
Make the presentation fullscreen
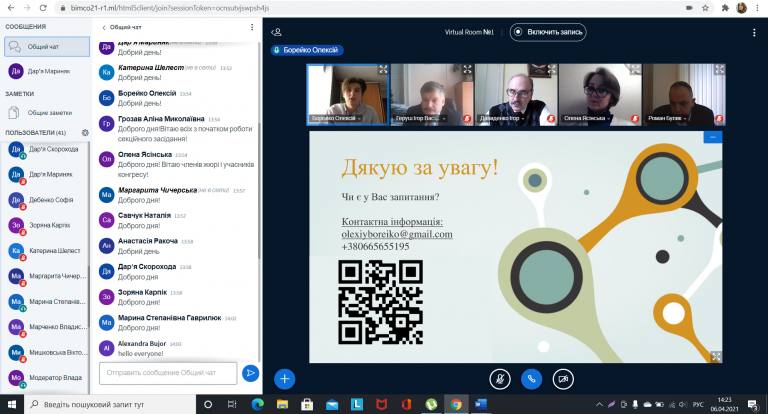click(x=716, y=355)
